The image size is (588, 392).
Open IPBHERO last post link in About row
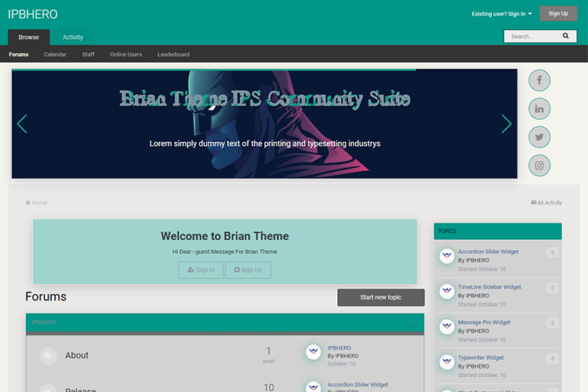tap(339, 348)
